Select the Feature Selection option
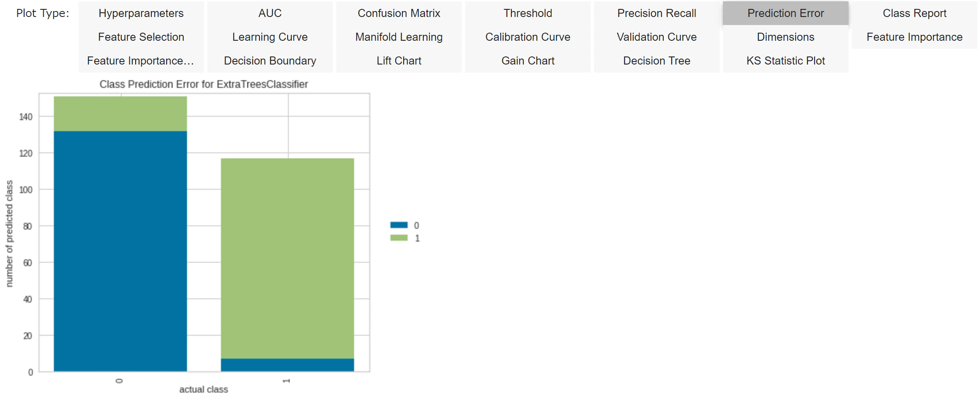This screenshot has width=980, height=396. [141, 37]
